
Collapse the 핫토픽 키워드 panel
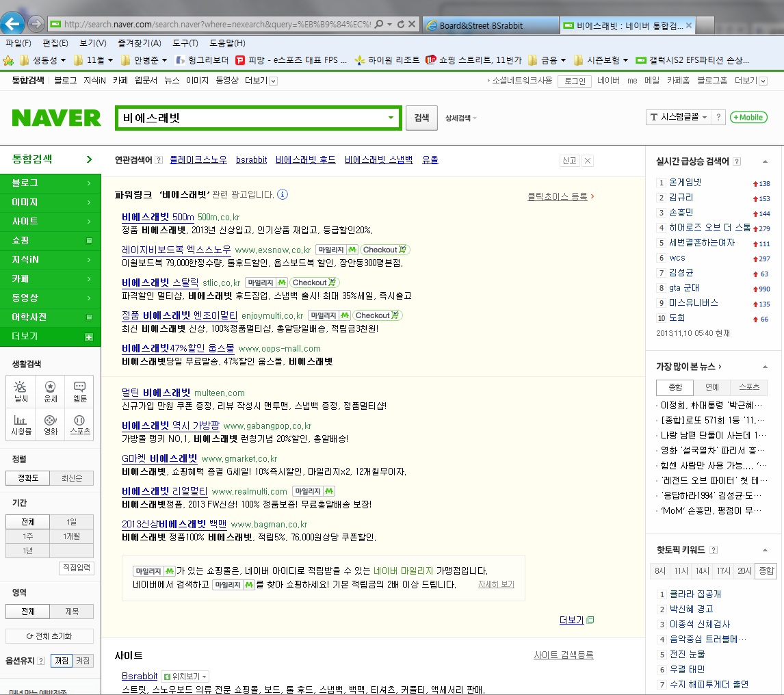765,550
